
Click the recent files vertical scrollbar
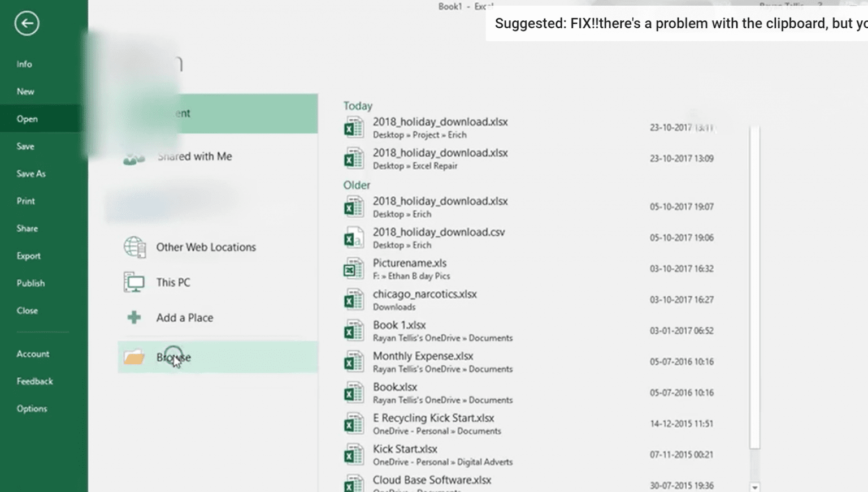(754, 283)
